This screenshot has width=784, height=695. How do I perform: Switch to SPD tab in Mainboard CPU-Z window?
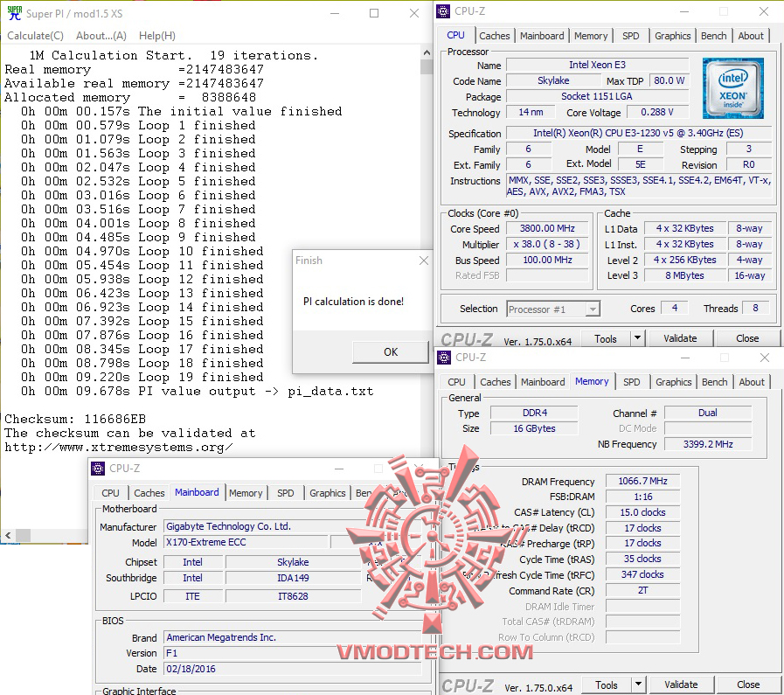[x=286, y=493]
